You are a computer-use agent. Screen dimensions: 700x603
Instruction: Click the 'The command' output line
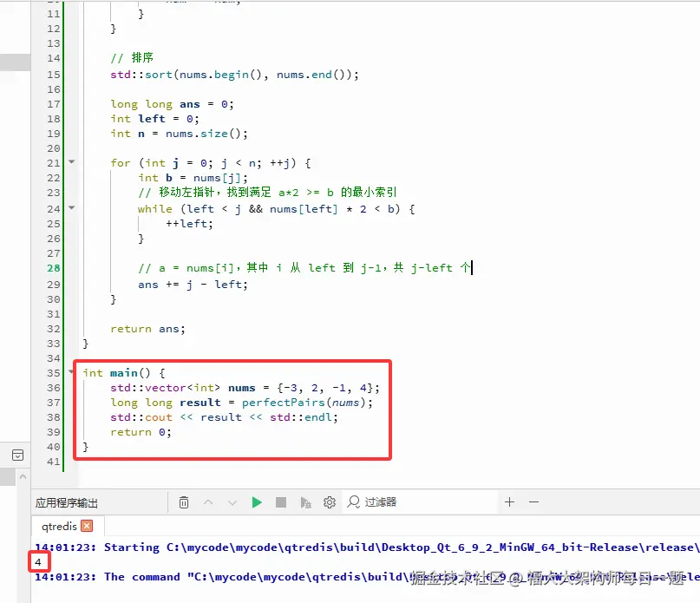coord(367,577)
